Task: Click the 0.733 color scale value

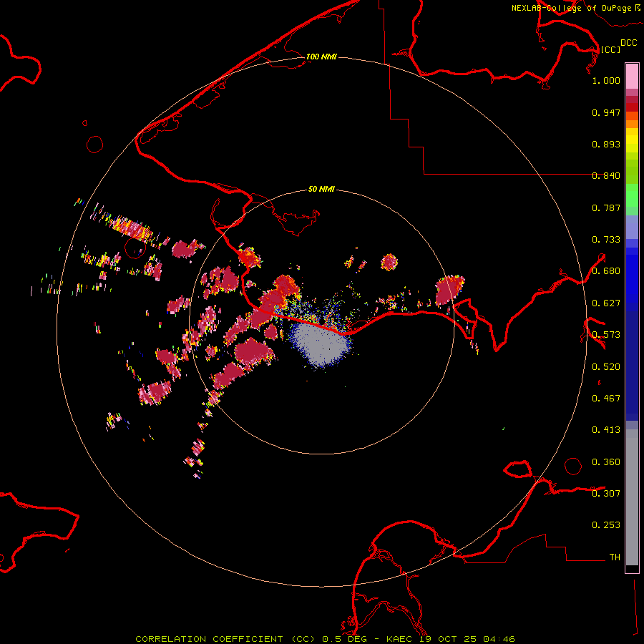Action: tap(606, 240)
